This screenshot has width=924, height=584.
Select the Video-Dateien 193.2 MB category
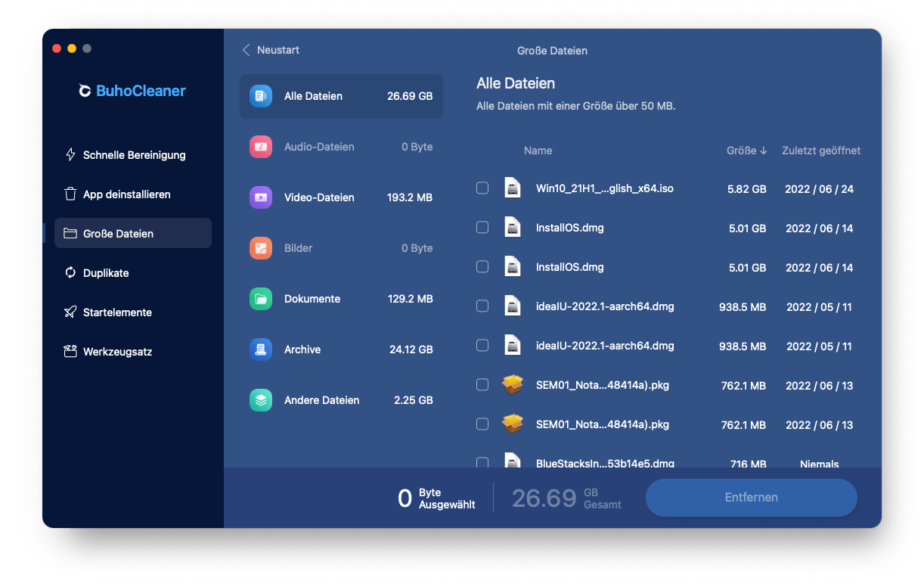pos(341,197)
